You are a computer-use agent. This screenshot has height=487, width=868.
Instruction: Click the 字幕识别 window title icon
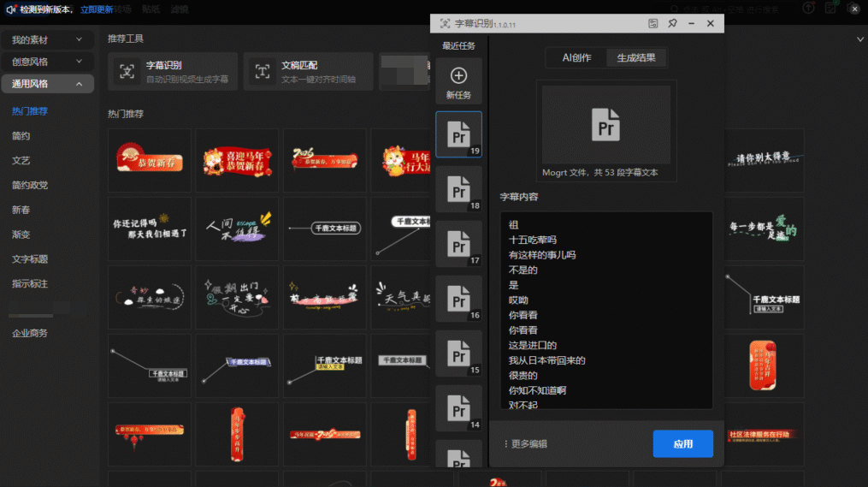[x=445, y=23]
